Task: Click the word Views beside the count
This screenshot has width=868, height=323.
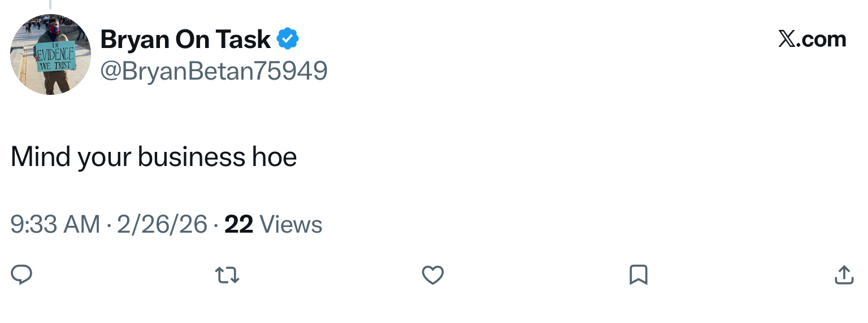Action: [x=291, y=225]
